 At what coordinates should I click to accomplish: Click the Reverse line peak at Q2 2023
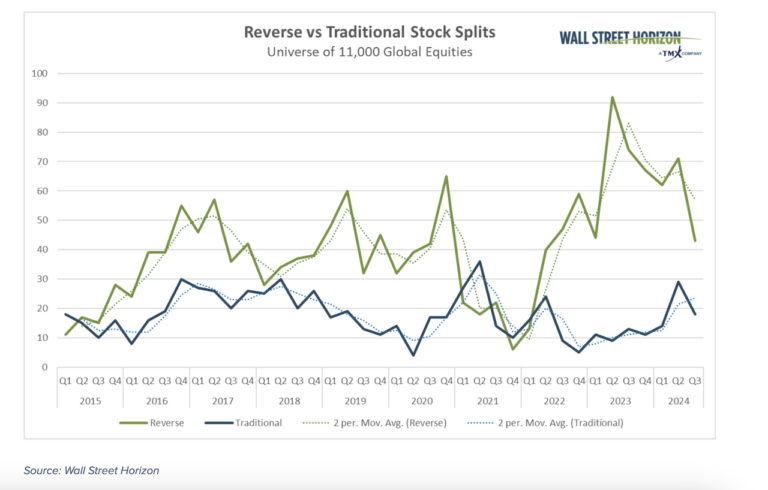tap(612, 97)
